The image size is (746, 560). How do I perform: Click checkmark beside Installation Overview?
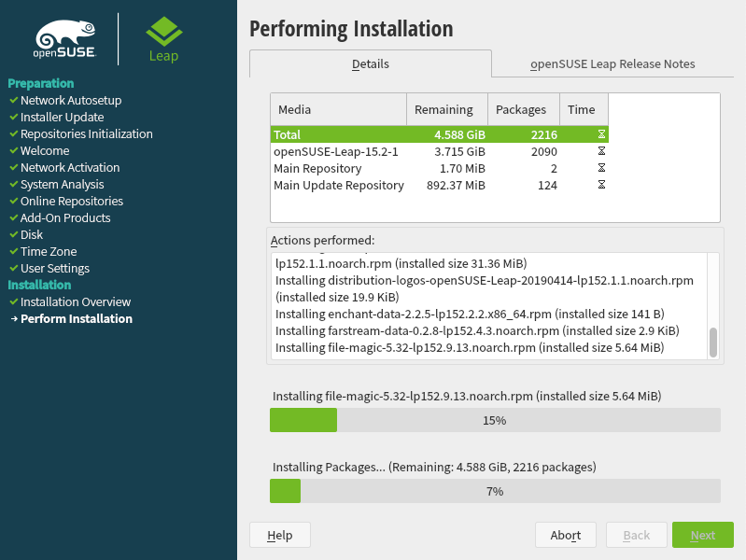[x=14, y=301]
